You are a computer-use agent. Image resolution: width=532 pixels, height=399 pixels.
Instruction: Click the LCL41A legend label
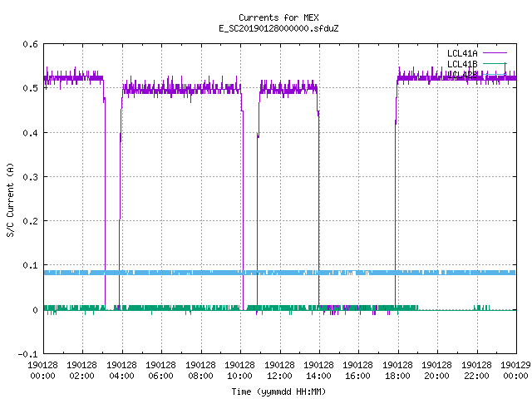click(462, 53)
